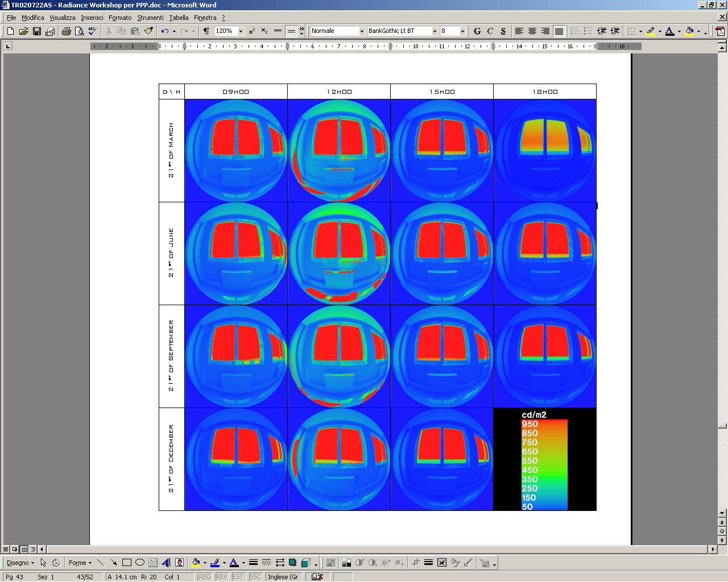Select the Rectangle drawing tool
728x582 pixels.
pos(126,563)
